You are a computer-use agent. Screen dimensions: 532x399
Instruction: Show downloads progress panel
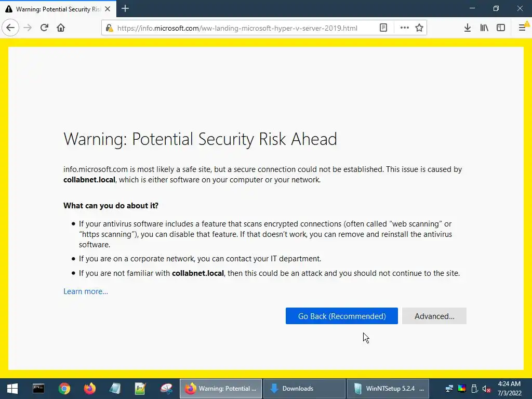click(467, 28)
